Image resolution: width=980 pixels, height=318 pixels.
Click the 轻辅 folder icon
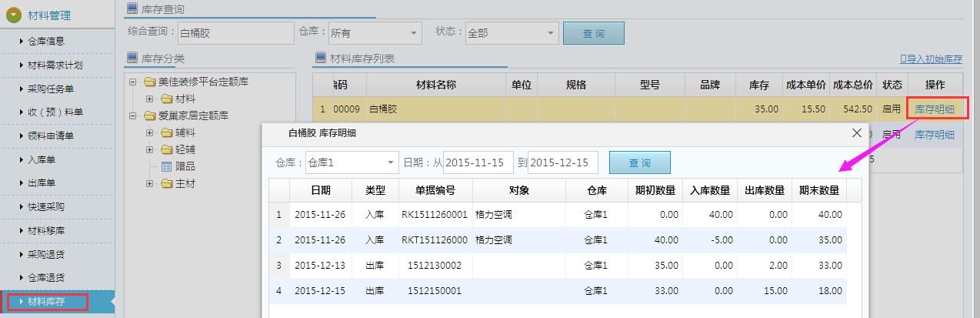166,149
